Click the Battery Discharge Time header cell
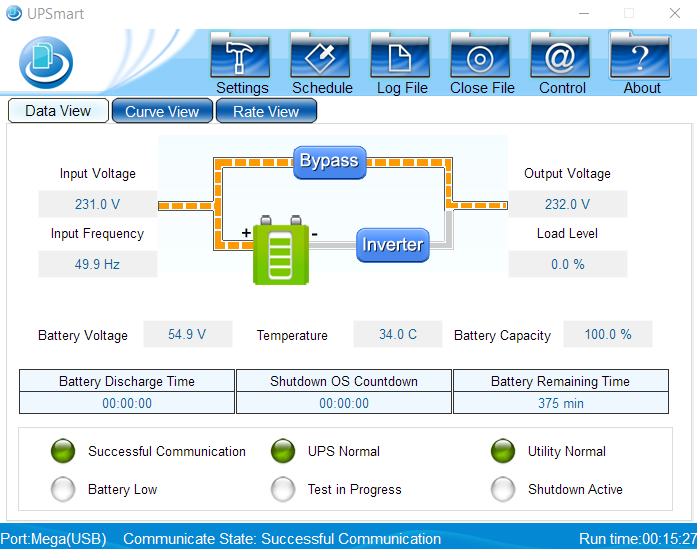This screenshot has width=697, height=549. tap(127, 381)
